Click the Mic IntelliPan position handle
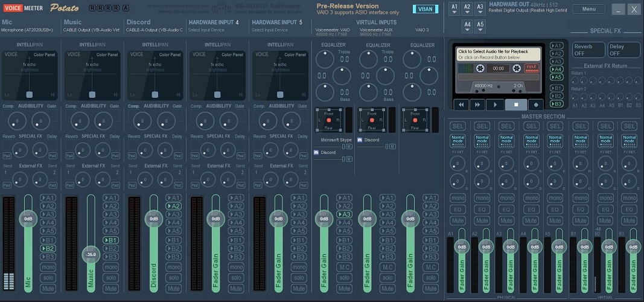The width and height of the screenshot is (644, 302). [29, 94]
